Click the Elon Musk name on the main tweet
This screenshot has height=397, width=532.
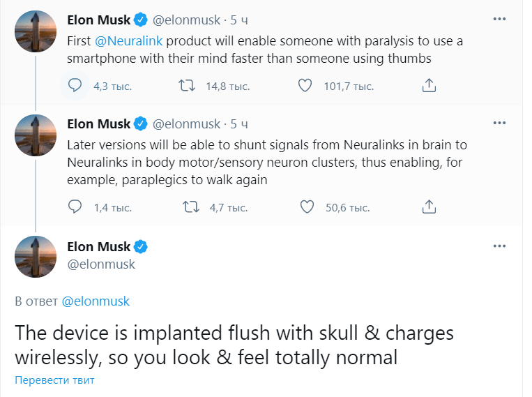tap(99, 247)
